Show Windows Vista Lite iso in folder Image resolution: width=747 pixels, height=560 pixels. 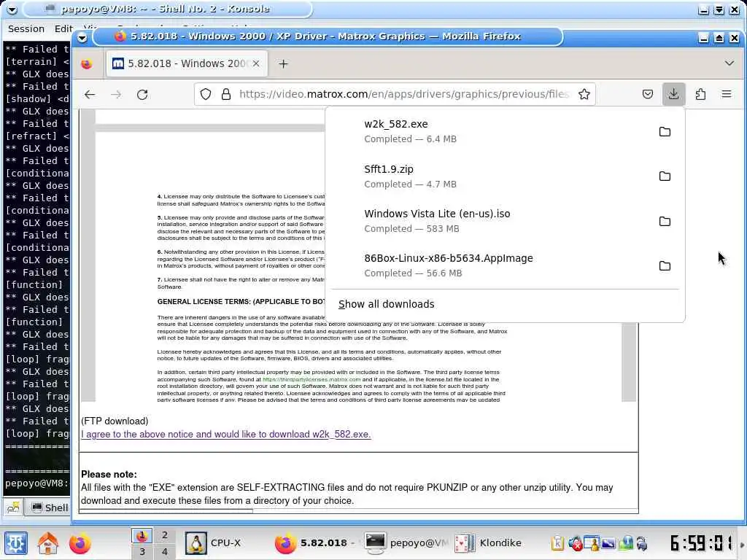665,221
